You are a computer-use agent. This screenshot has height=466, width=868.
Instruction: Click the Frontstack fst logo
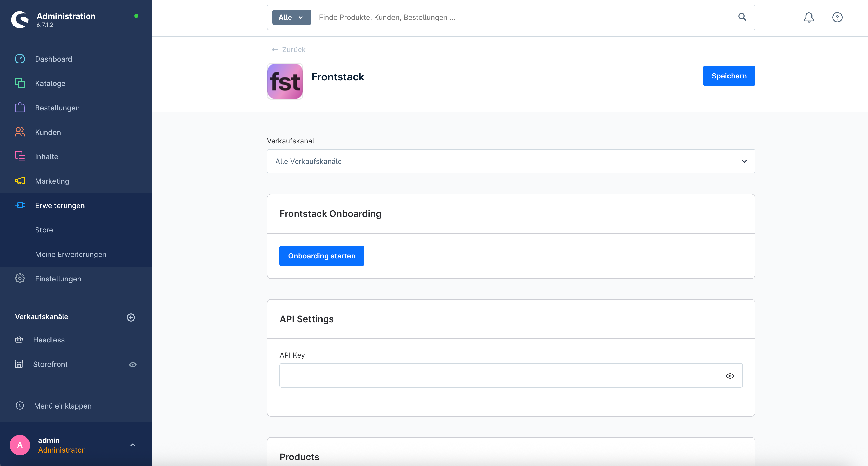click(285, 81)
